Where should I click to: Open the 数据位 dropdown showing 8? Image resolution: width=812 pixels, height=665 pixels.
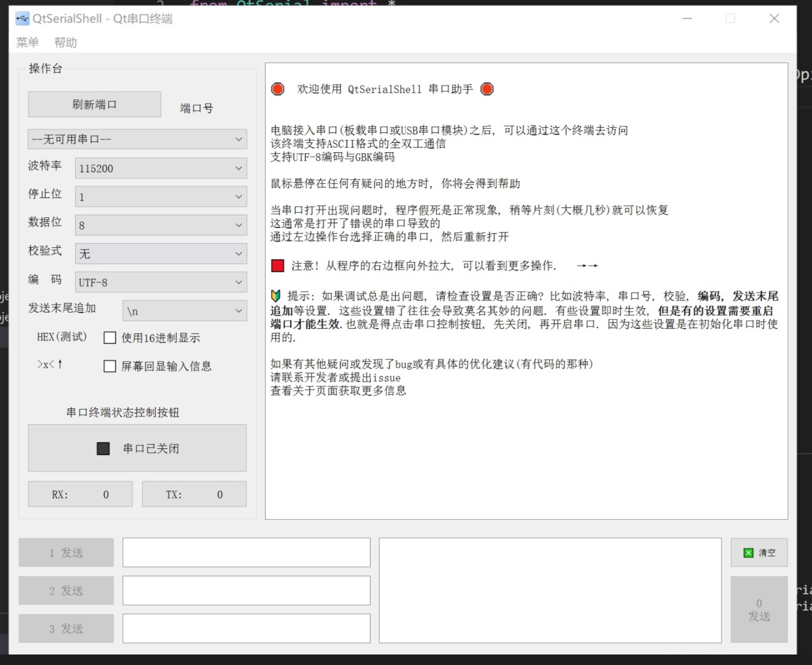tap(161, 225)
